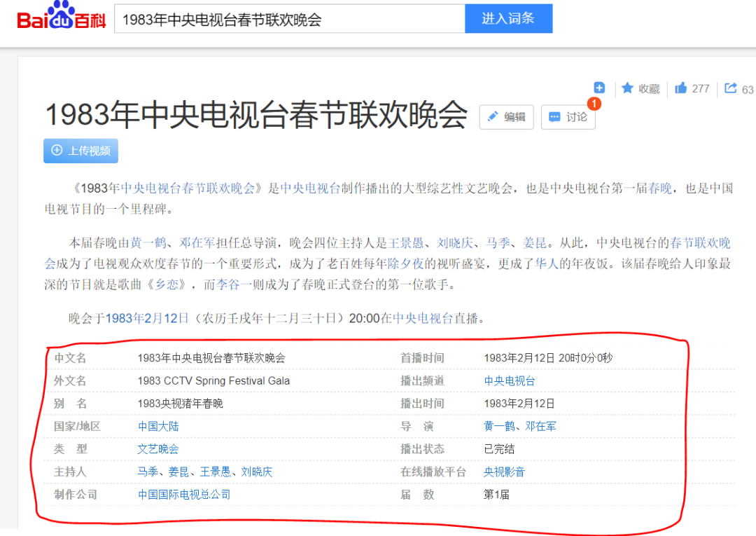Click the share icon showing 63
756x536 pixels.
pyautogui.click(x=731, y=88)
